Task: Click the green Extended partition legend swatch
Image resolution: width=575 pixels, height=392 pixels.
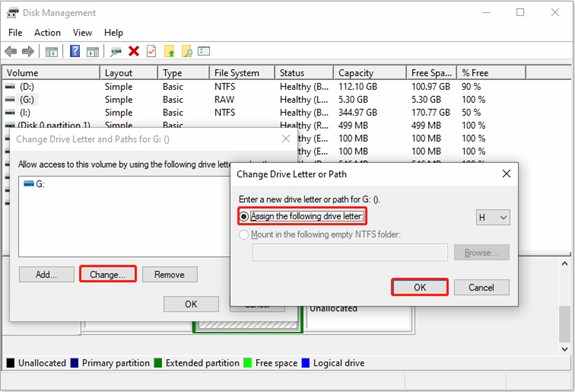Action: (158, 363)
